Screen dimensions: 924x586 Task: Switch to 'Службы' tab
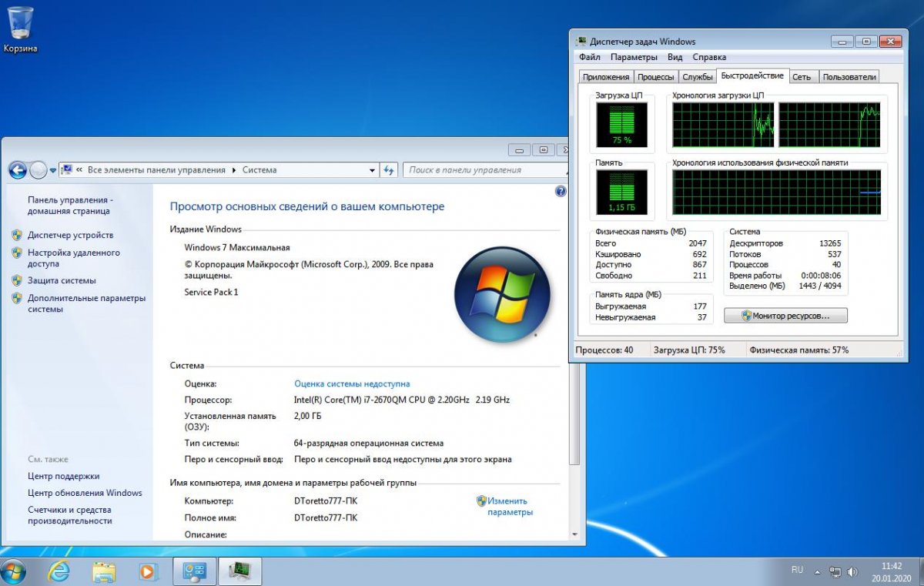pyautogui.click(x=698, y=77)
